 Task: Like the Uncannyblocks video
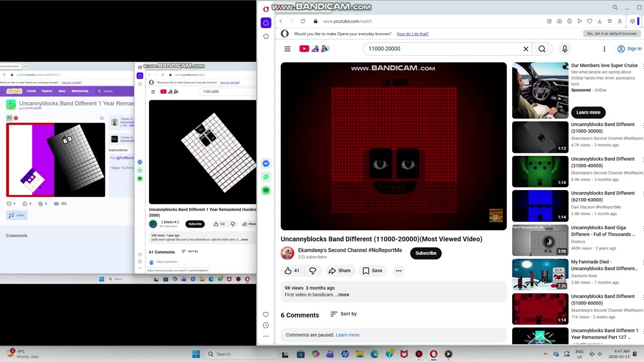tap(292, 270)
